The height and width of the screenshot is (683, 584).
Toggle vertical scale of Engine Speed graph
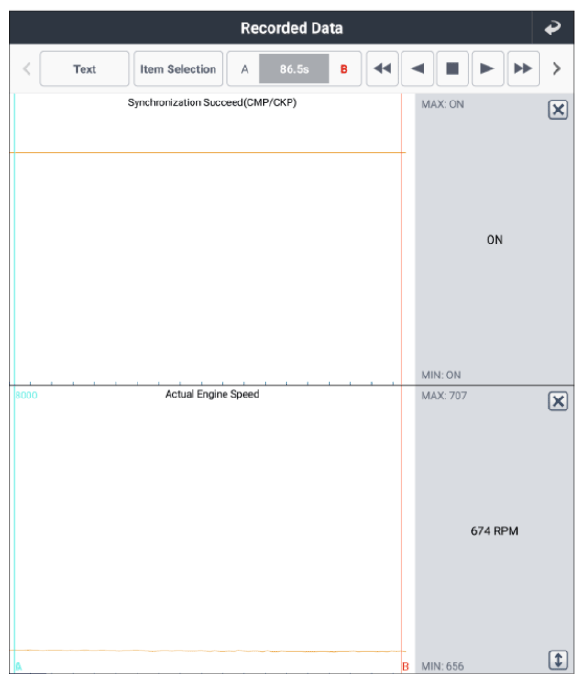click(558, 660)
